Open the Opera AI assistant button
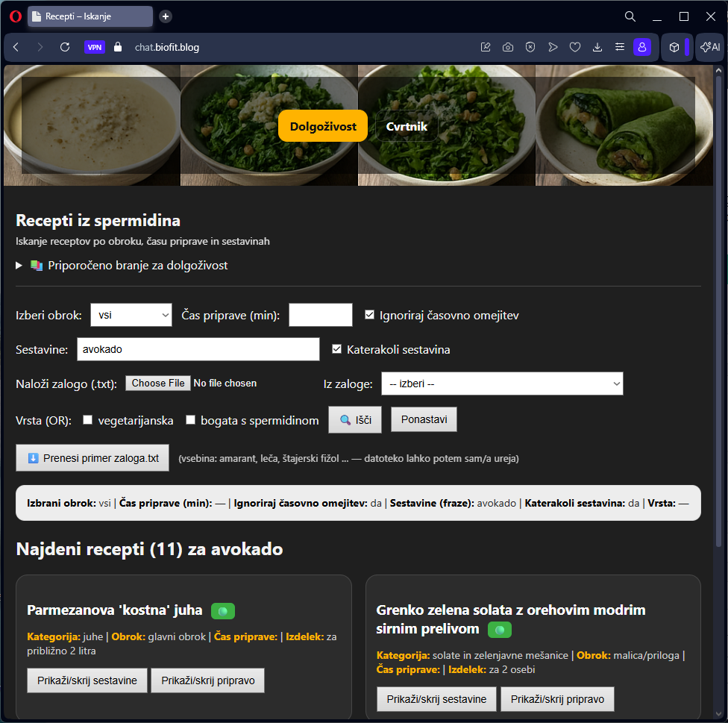The width and height of the screenshot is (728, 723). coord(709,47)
